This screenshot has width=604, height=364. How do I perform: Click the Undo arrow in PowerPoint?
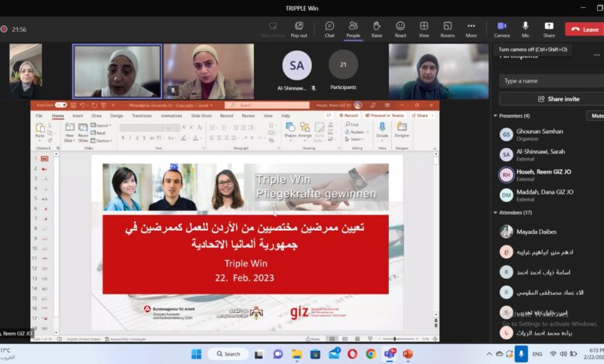coord(82,105)
